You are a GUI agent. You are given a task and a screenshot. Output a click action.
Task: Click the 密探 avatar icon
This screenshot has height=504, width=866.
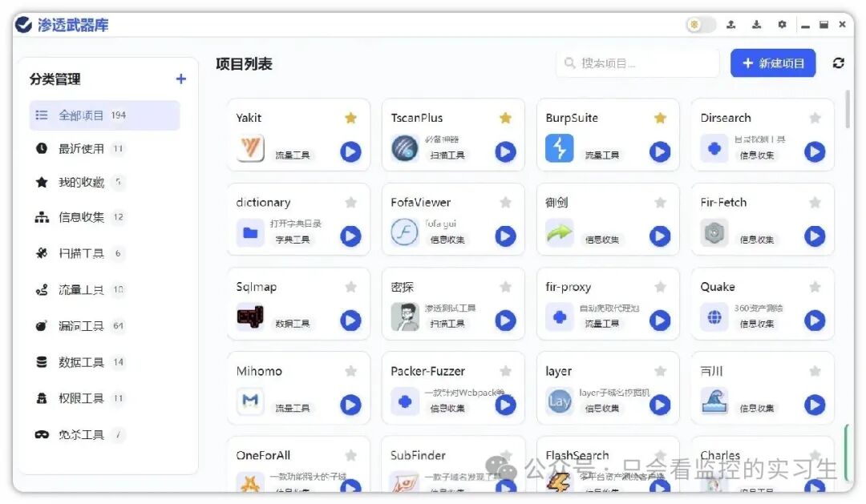point(405,317)
